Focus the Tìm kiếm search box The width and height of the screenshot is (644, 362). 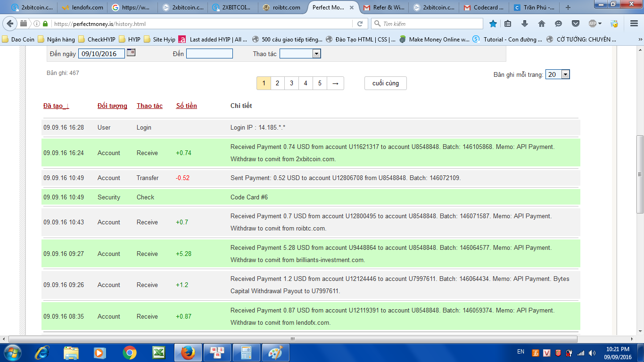[427, 24]
